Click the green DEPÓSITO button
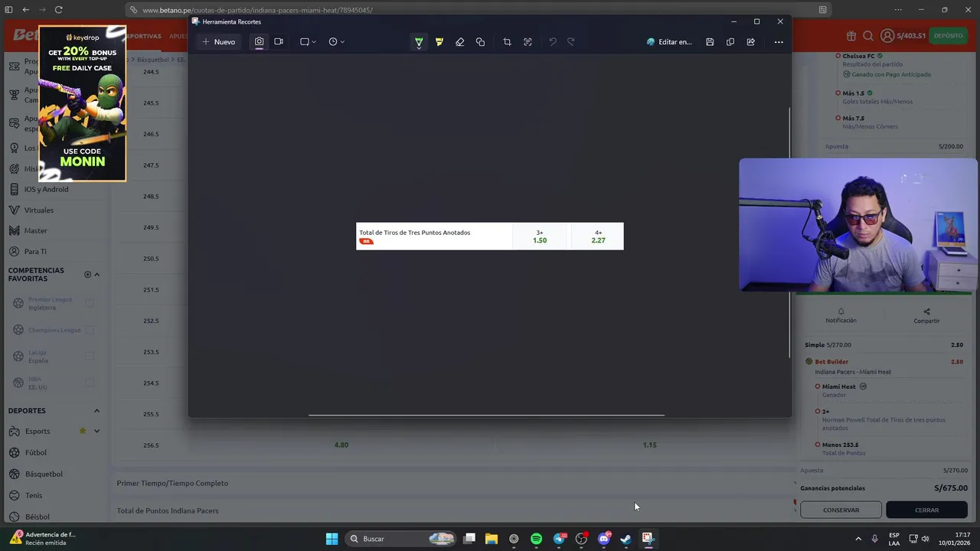The width and height of the screenshot is (980, 551). tap(948, 36)
